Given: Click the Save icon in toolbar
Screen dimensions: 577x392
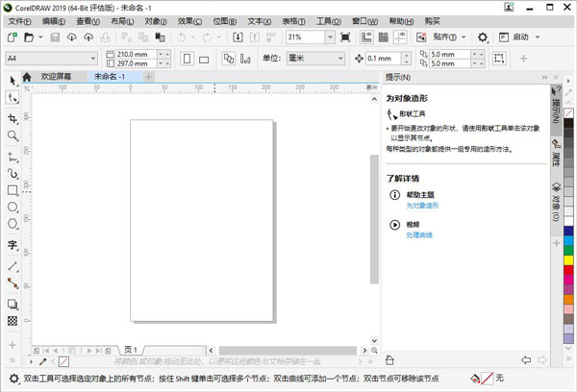Looking at the screenshot, I should [x=54, y=37].
